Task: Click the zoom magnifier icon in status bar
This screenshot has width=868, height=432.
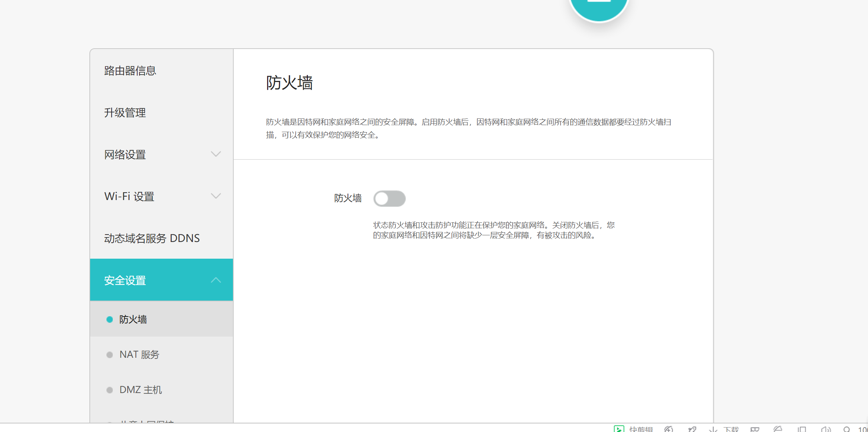Action: pos(846,429)
